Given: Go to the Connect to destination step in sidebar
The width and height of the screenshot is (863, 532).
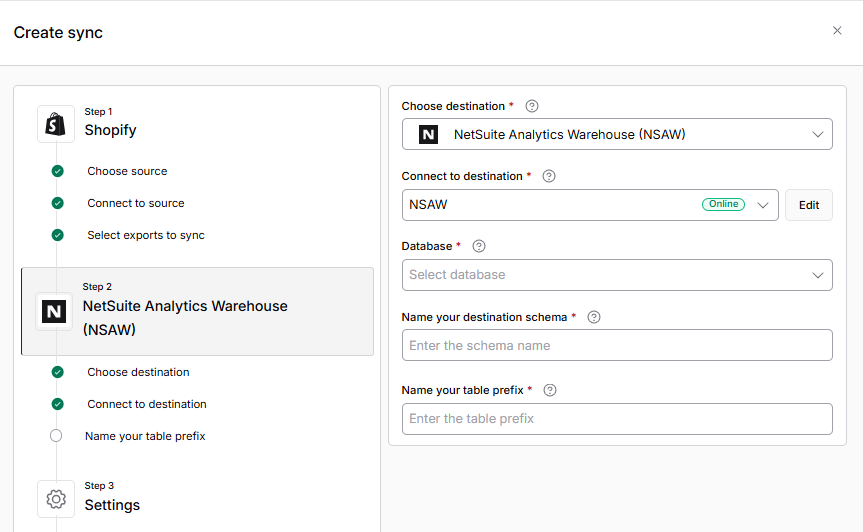Looking at the screenshot, I should 147,404.
